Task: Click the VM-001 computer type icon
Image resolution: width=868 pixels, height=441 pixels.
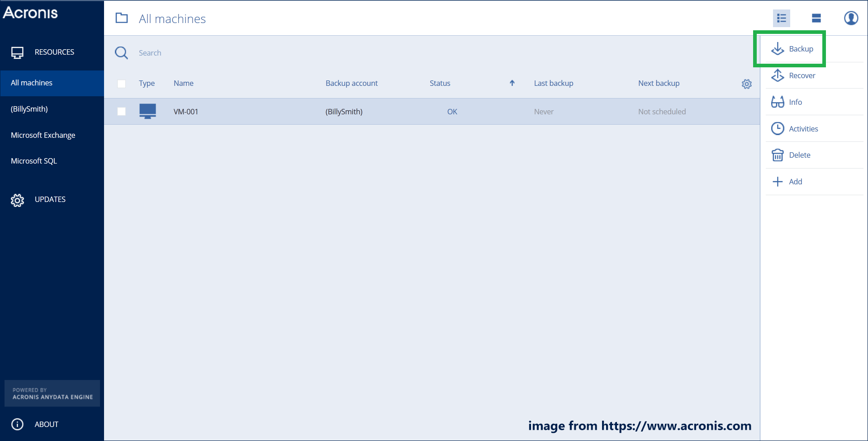Action: tap(147, 111)
